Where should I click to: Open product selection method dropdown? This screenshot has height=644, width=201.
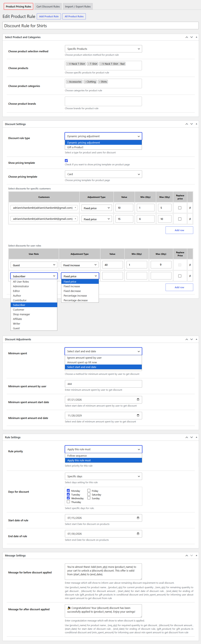point(103,49)
